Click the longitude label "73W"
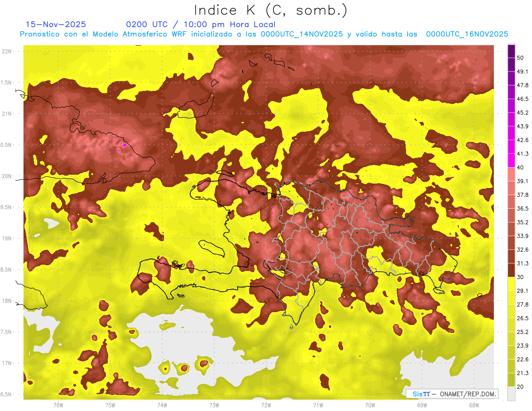This screenshot has width=532, height=411. click(x=214, y=405)
